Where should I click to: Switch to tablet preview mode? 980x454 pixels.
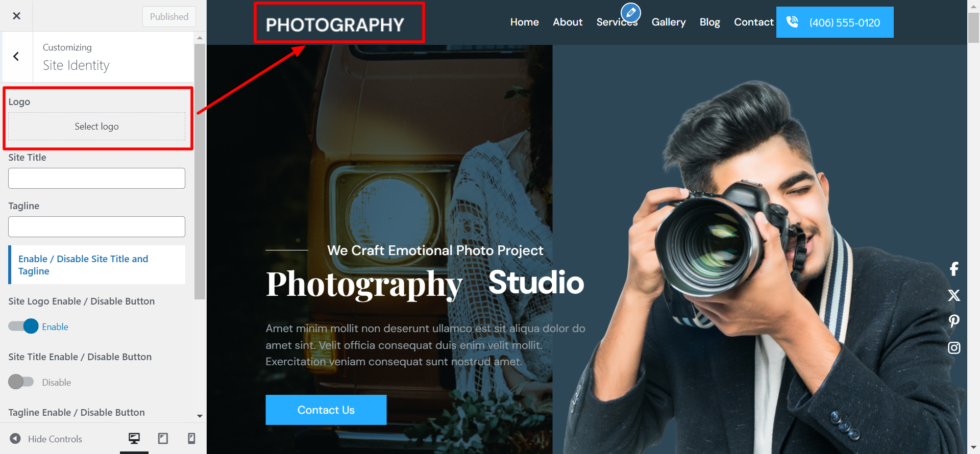click(x=163, y=438)
